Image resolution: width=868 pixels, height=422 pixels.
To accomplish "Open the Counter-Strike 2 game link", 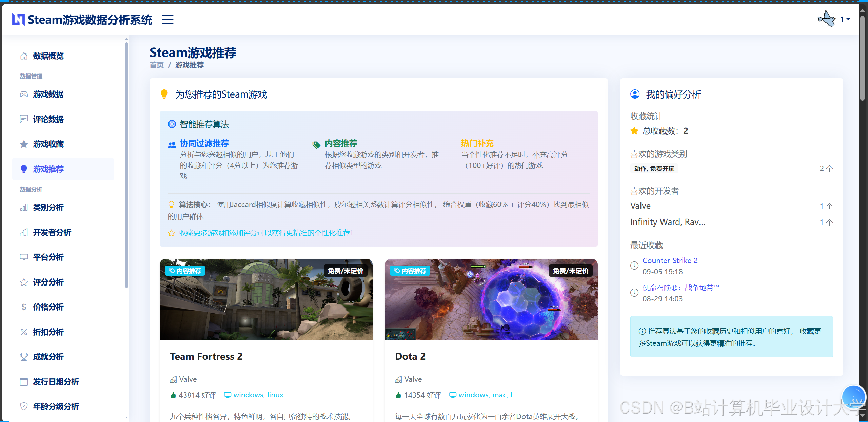I will pyautogui.click(x=670, y=260).
